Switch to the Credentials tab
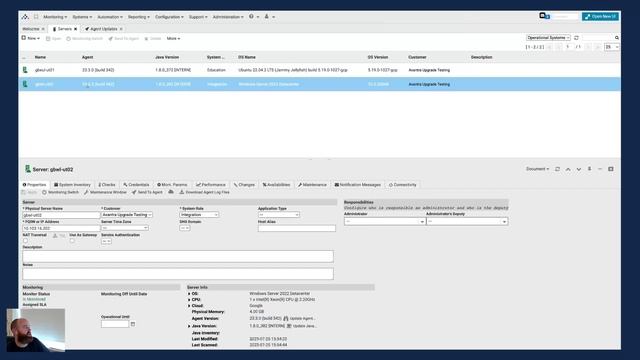Image resolution: width=640 pixels, height=360 pixels. pos(136,185)
